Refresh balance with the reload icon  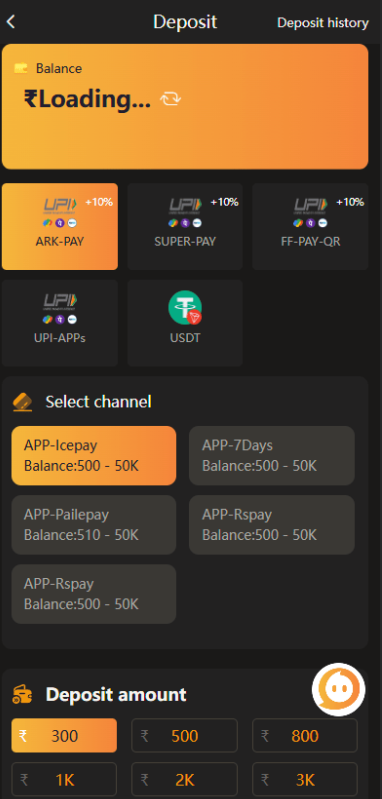click(171, 99)
